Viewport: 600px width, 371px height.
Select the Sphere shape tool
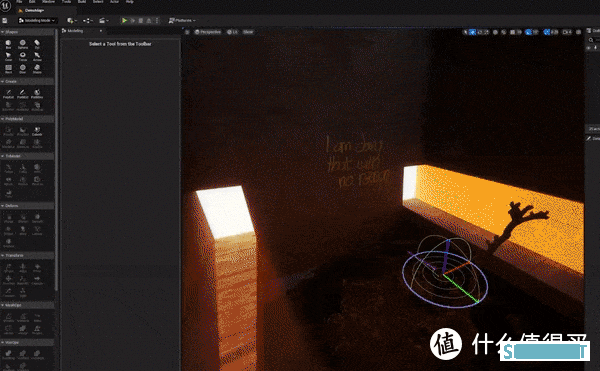[23, 44]
